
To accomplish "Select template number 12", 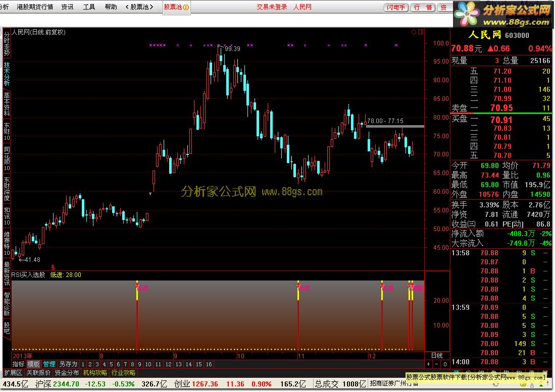I will pyautogui.click(x=169, y=364).
